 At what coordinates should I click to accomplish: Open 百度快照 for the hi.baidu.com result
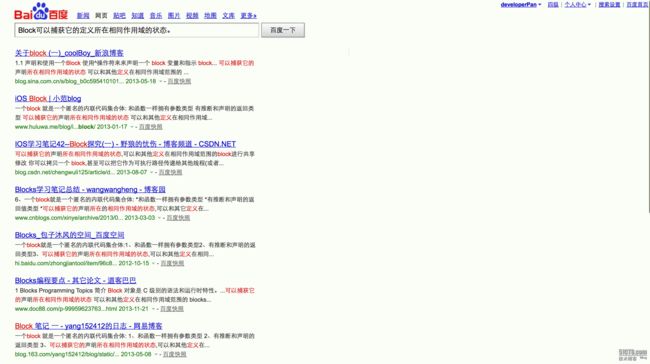coord(172,263)
